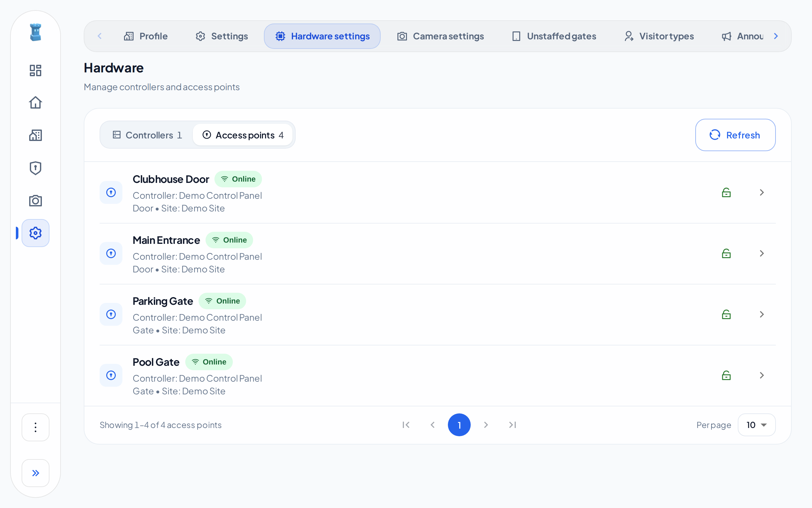Click the castle logo in the sidebar
This screenshot has width=812, height=508.
click(36, 32)
